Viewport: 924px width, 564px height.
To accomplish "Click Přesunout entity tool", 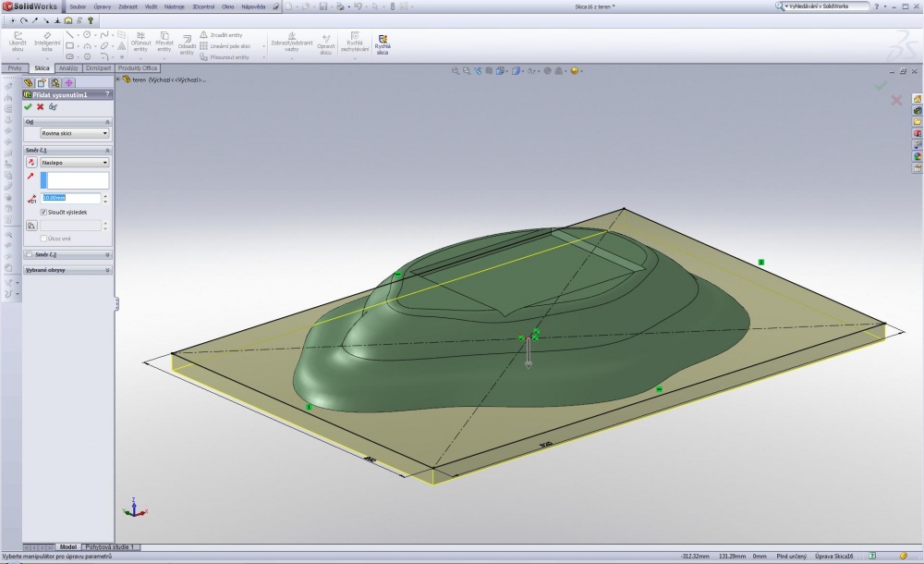I will pos(225,57).
